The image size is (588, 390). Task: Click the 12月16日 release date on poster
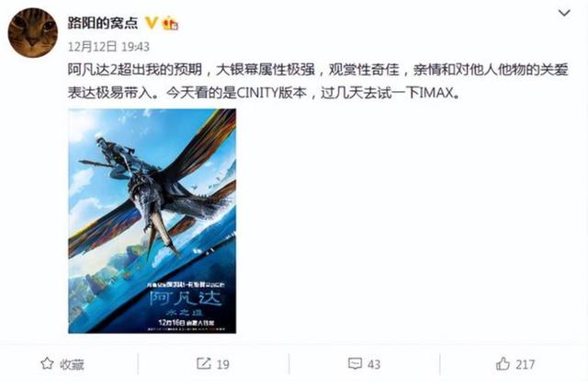(x=172, y=322)
